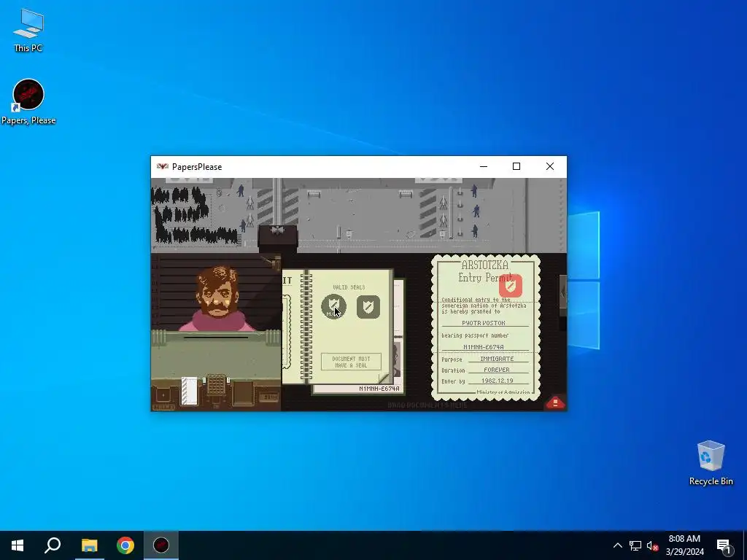Click the ARSTOTZKA title on entry permit
The image size is (747, 560).
tap(484, 265)
